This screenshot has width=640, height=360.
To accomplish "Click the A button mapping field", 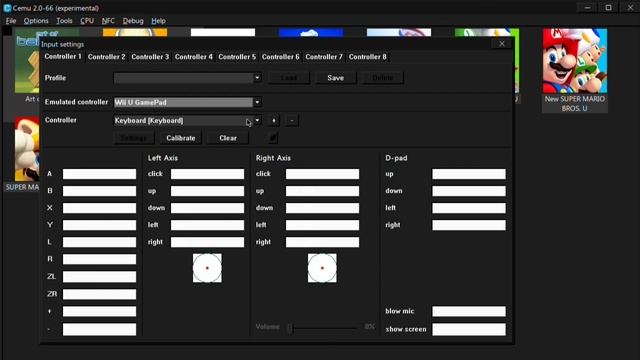I will click(x=99, y=174).
